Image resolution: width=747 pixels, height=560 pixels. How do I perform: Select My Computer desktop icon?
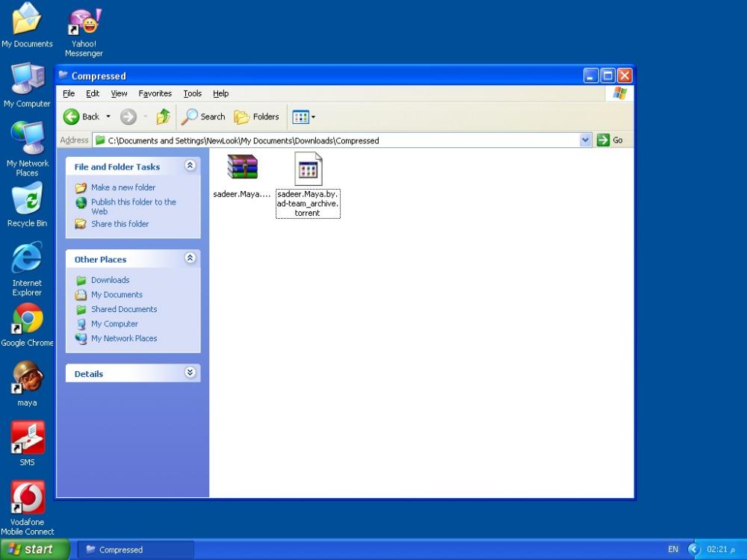(x=27, y=85)
